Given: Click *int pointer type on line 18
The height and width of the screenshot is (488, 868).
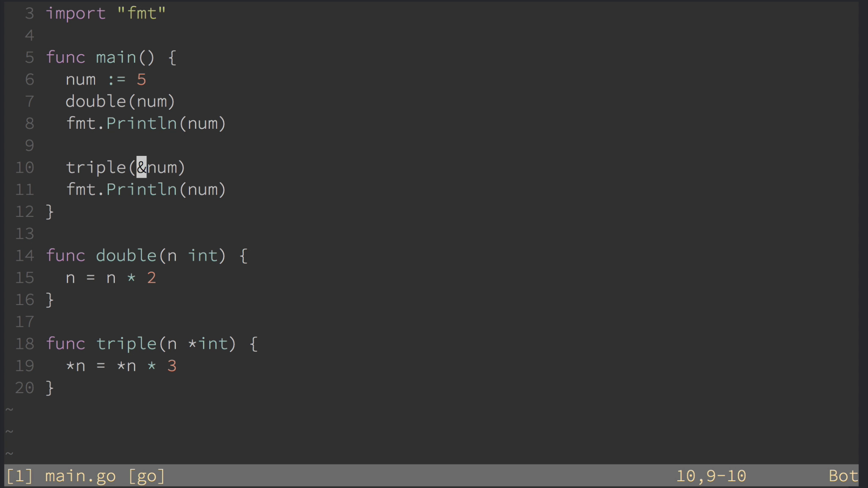Looking at the screenshot, I should pyautogui.click(x=208, y=344).
